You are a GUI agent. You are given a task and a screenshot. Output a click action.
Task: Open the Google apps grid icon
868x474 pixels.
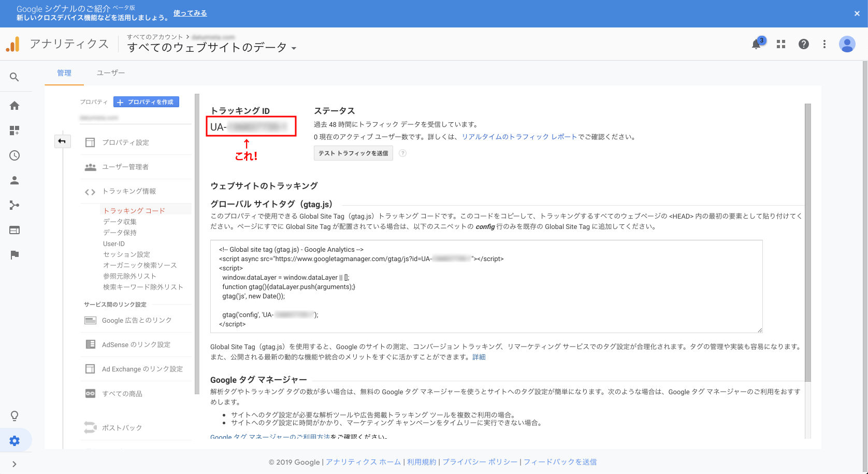pos(781,44)
